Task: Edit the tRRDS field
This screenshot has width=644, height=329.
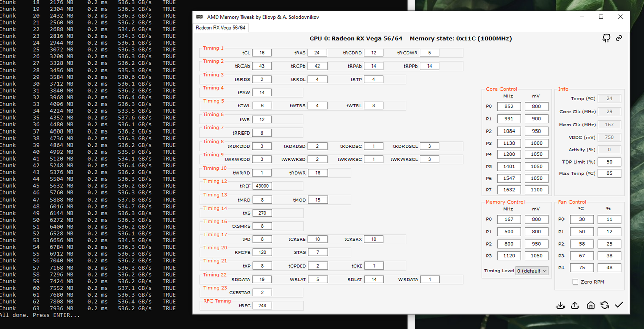Action: click(x=262, y=79)
